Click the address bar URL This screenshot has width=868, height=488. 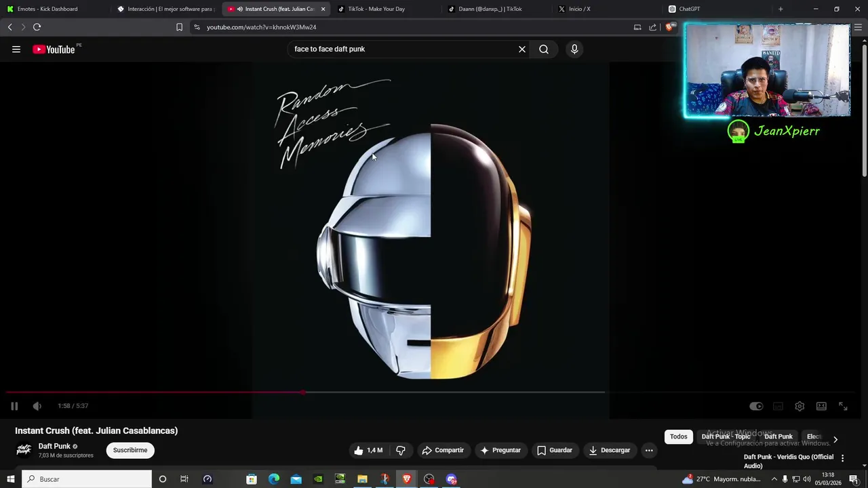tap(262, 27)
